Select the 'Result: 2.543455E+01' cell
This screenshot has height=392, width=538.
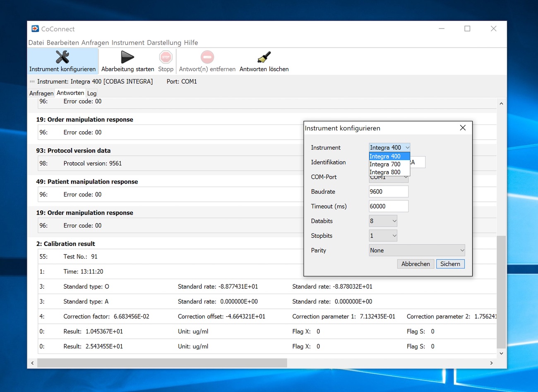pos(93,346)
